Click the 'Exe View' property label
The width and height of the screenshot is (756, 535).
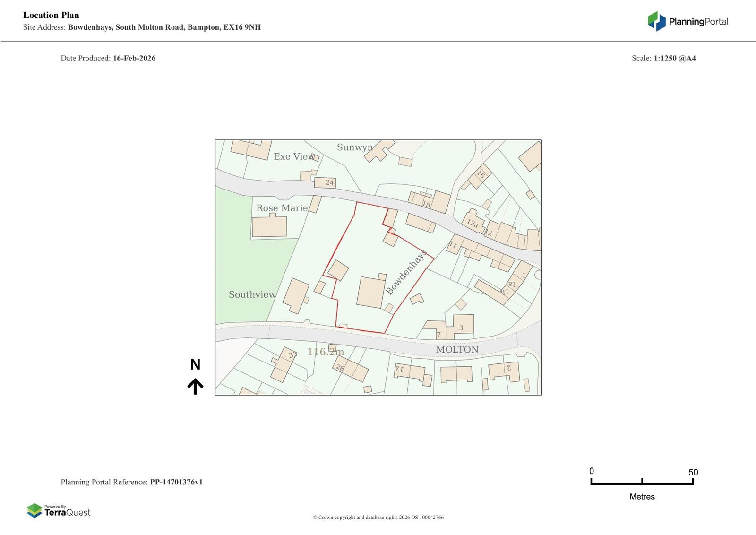[x=294, y=156]
